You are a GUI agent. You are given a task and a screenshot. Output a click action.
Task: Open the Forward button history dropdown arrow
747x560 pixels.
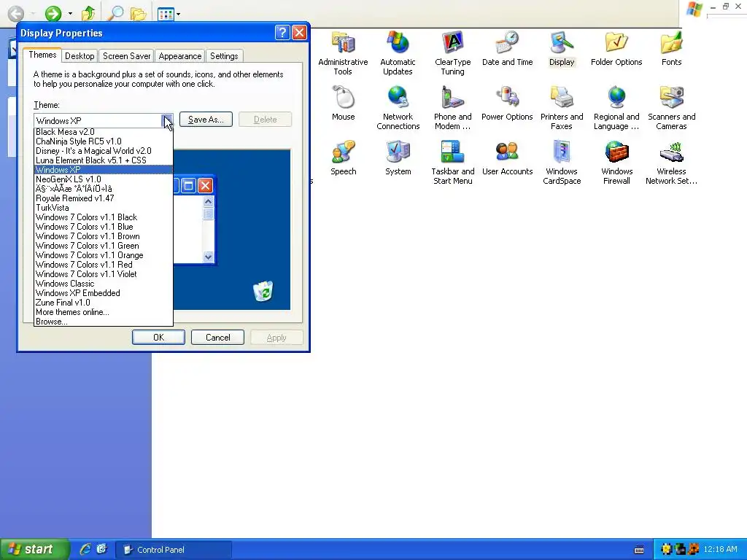click(x=70, y=14)
